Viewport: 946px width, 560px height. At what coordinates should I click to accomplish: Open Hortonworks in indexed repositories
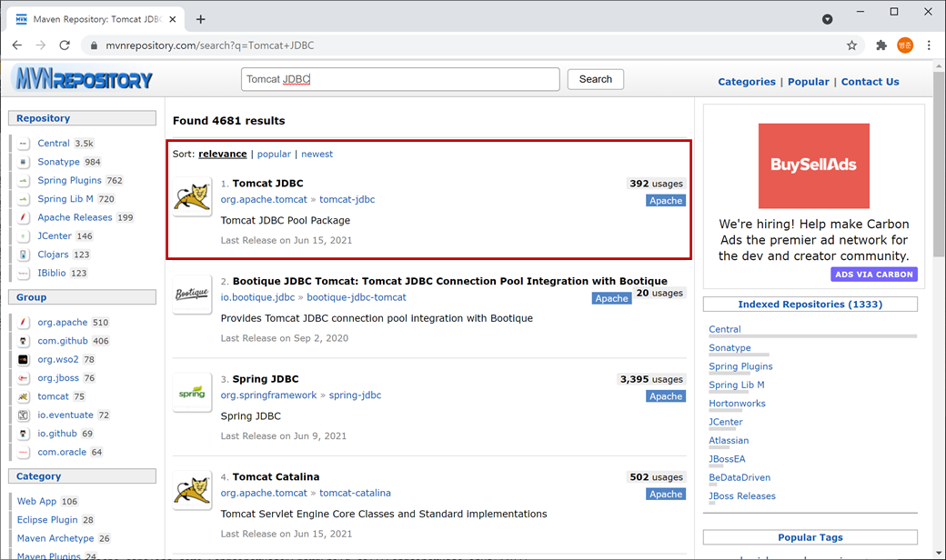tap(737, 404)
